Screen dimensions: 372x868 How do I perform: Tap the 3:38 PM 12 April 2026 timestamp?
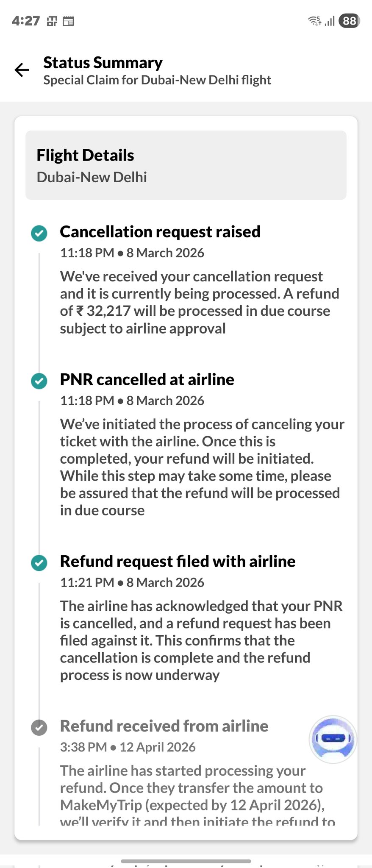tap(128, 747)
